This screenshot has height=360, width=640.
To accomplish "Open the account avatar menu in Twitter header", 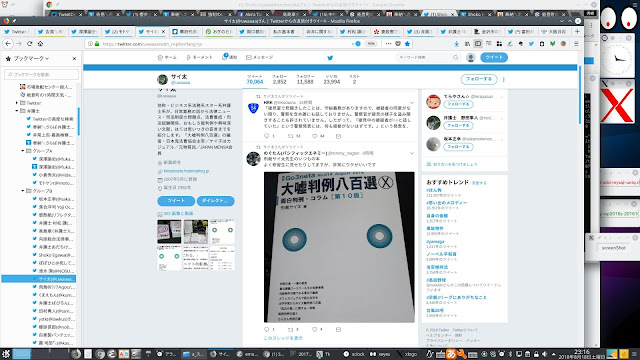I will (471, 58).
